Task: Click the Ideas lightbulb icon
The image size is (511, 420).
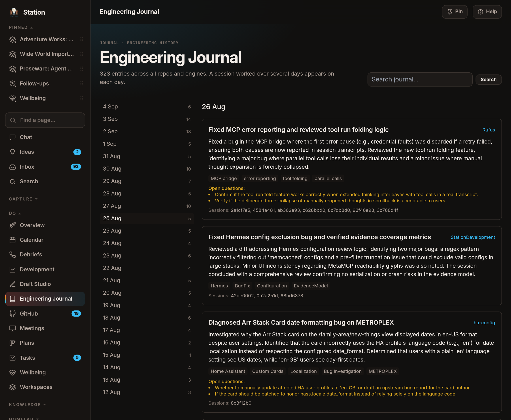Action: [13, 152]
